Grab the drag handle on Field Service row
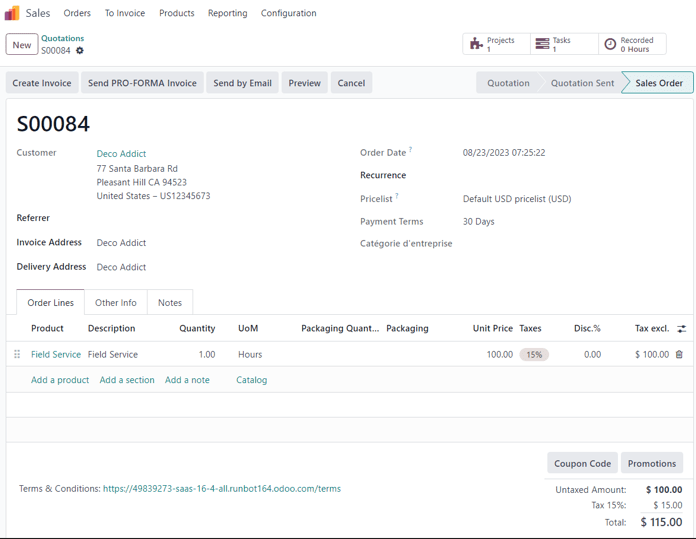Viewport: 696px width, 539px height. tap(17, 354)
